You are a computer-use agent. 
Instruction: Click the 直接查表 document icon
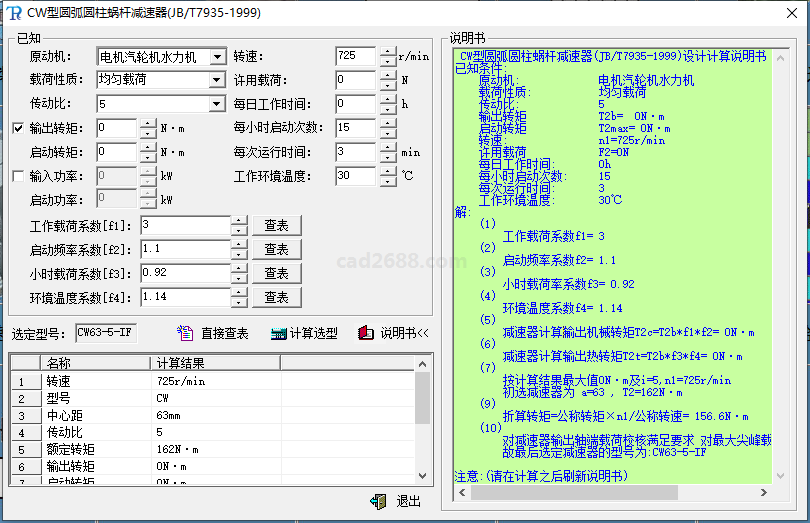click(x=185, y=333)
